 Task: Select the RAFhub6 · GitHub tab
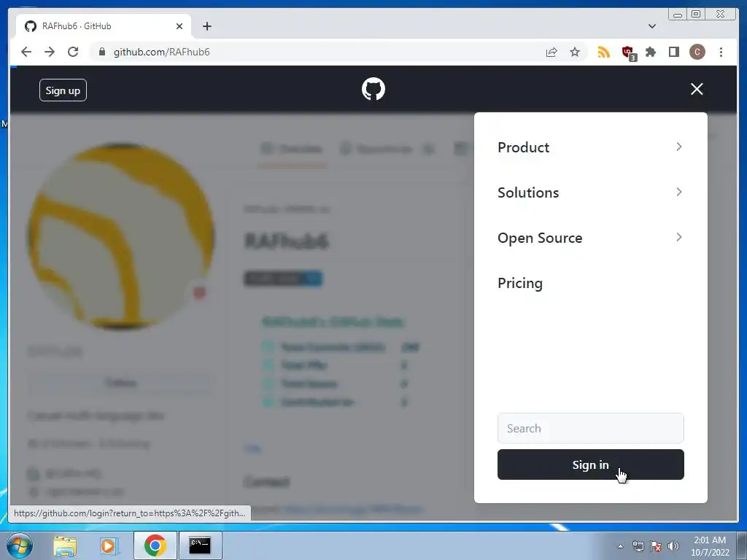104,26
